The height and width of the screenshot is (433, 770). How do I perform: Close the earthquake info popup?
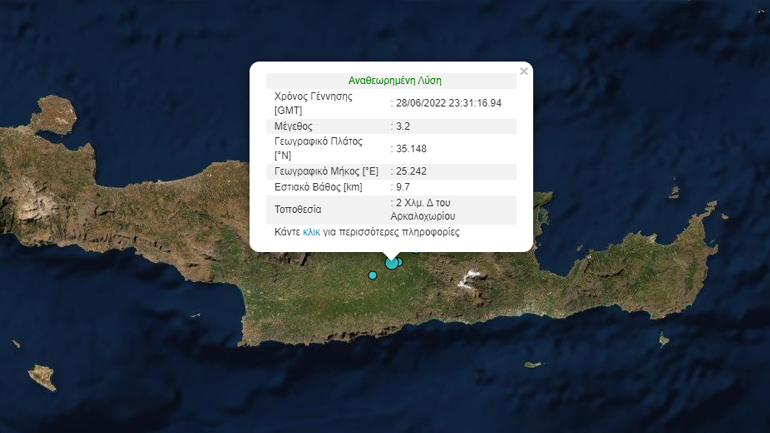pos(524,71)
